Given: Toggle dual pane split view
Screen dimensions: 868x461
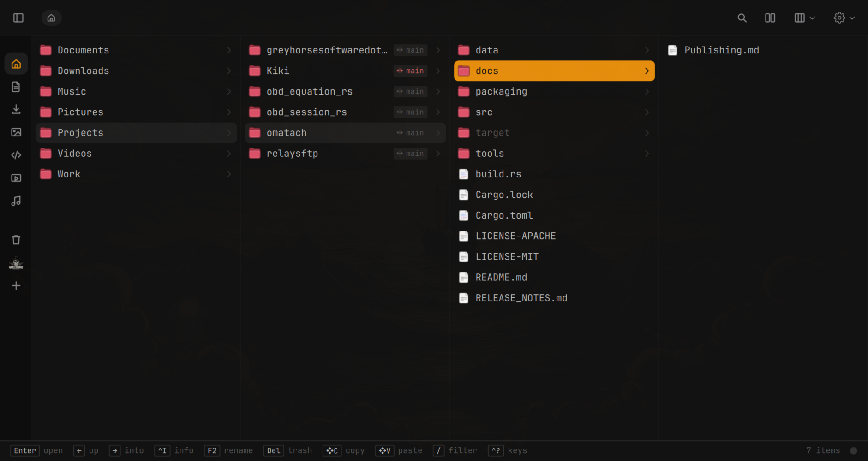Looking at the screenshot, I should (x=770, y=18).
